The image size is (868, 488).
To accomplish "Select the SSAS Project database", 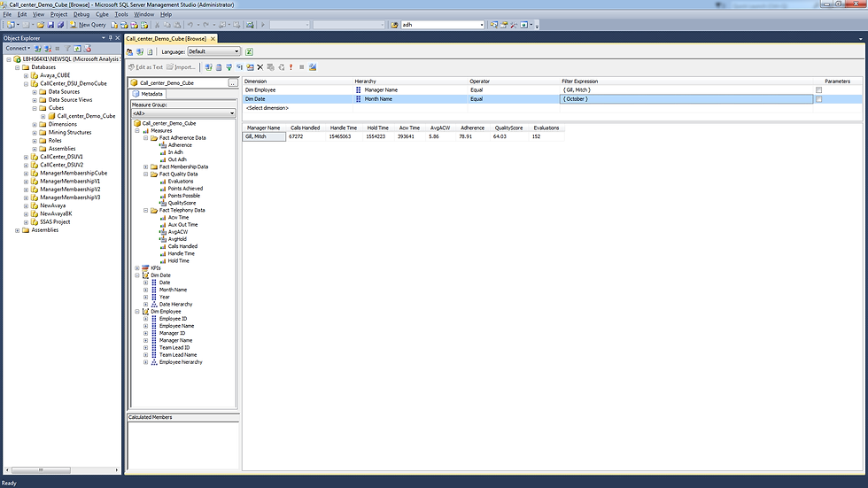I will click(x=55, y=222).
